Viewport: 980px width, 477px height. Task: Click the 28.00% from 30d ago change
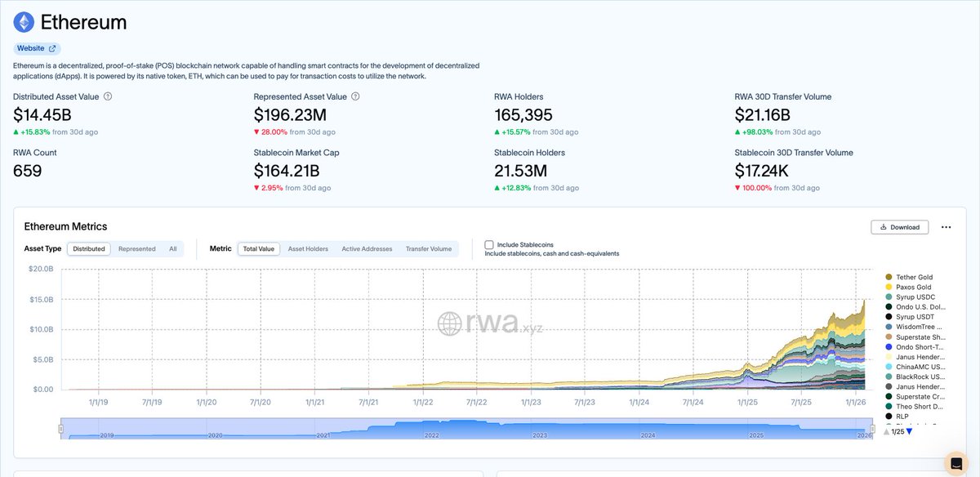[x=296, y=132]
